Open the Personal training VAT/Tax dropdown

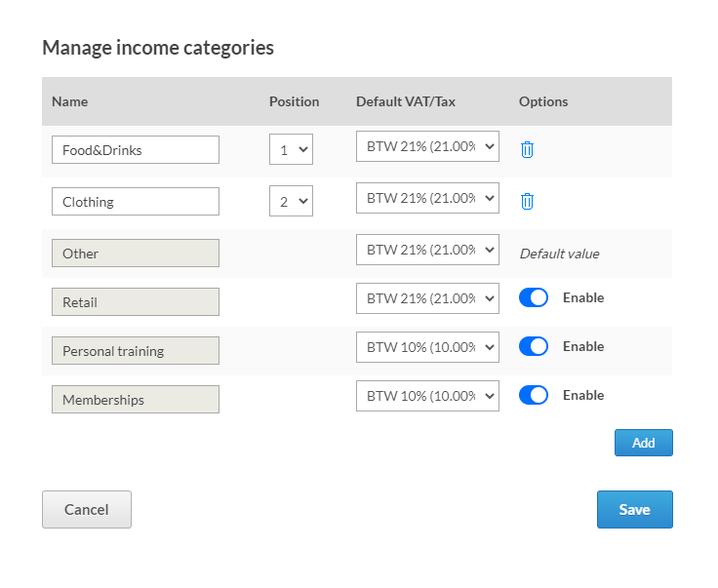(x=427, y=347)
